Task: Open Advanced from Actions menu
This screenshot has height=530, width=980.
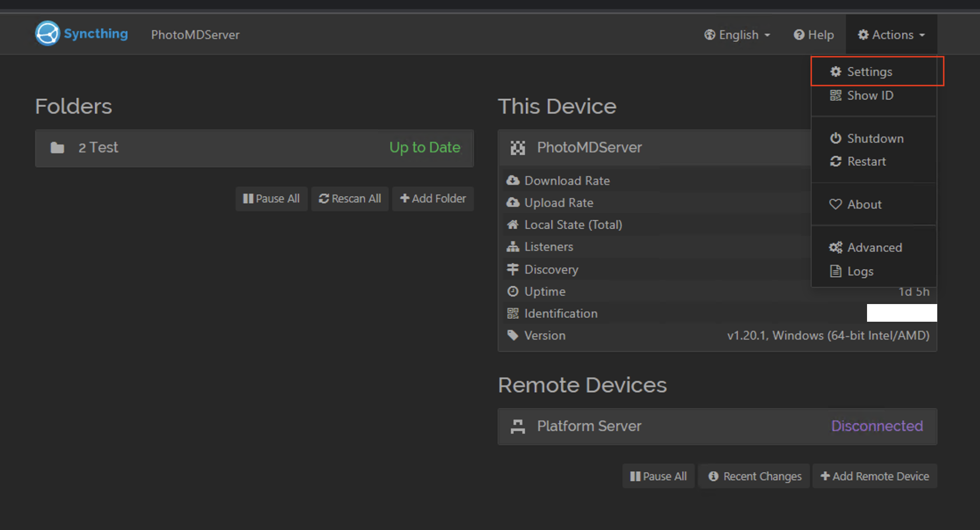Action: (x=874, y=247)
